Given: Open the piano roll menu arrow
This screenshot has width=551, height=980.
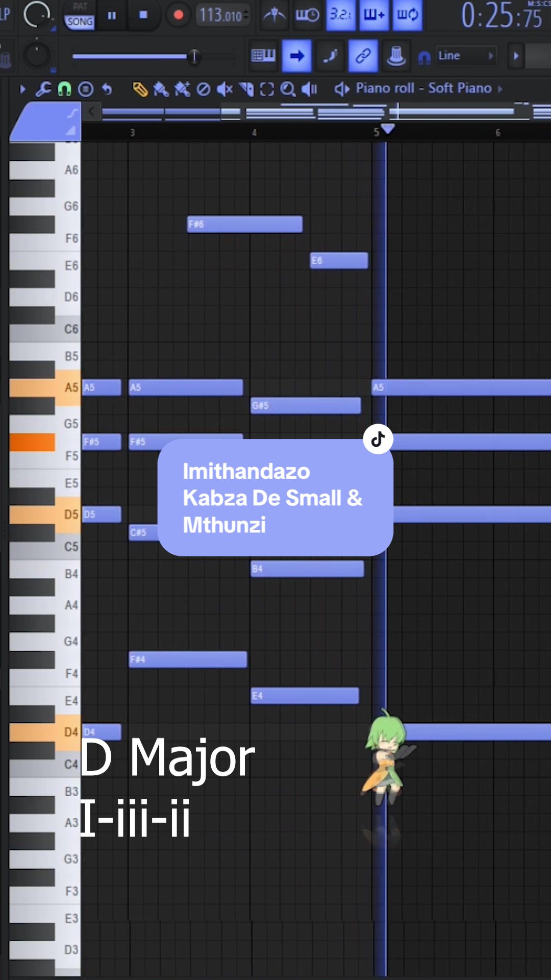Looking at the screenshot, I should coord(22,89).
